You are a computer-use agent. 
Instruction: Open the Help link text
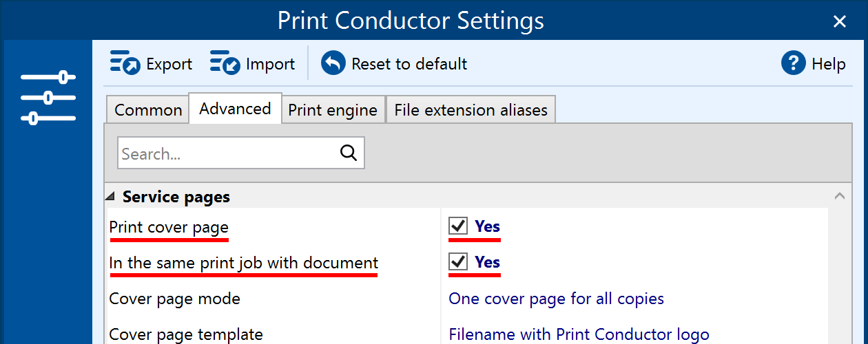point(829,64)
